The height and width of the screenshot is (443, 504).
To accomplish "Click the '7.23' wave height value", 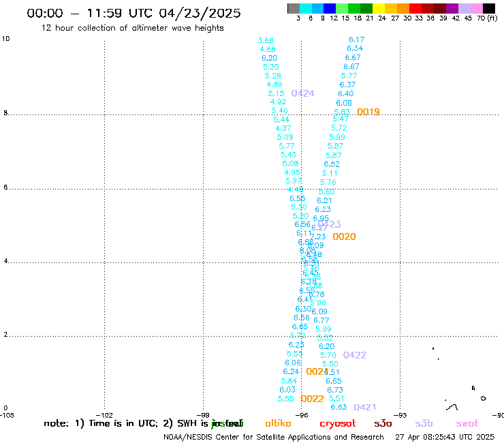I will coord(318,236).
